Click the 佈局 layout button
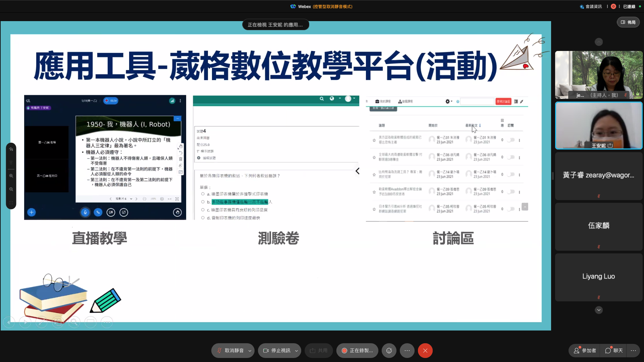Screen dimensions: 644x362 click(628, 22)
